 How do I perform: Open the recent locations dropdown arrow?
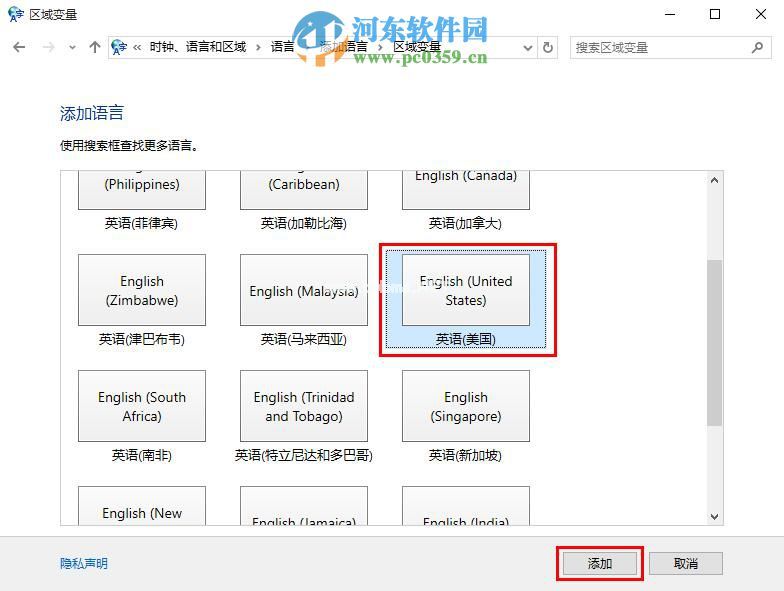[72, 48]
